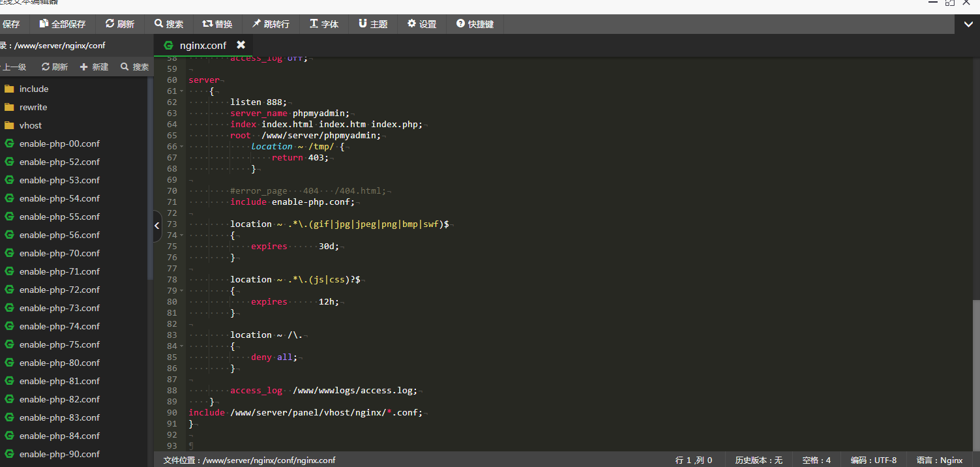Click the editor vertical scrollbar thumb
This screenshot has width=980, height=467.
click(x=975, y=374)
